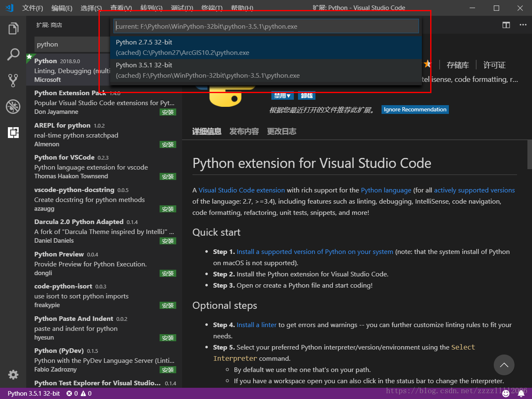Open the Extensions view icon
The width and height of the screenshot is (532, 399).
coord(13,133)
